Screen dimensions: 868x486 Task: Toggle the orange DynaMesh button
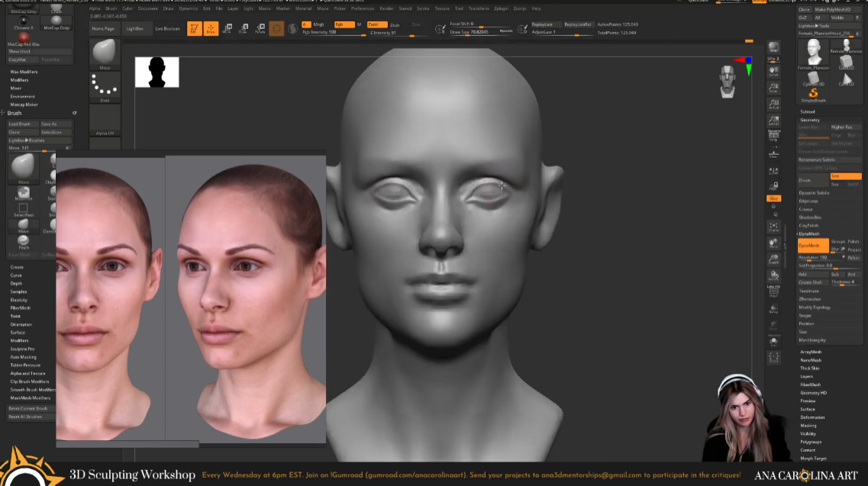(x=812, y=246)
